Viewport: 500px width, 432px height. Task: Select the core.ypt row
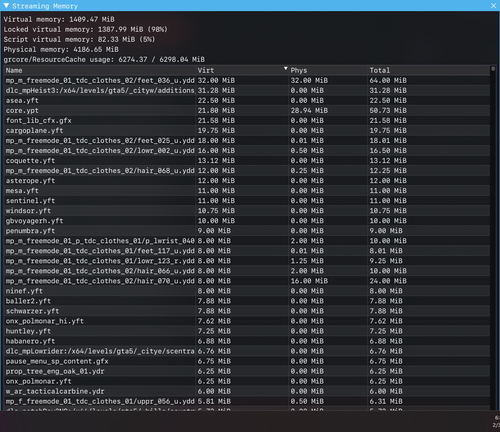(247, 110)
